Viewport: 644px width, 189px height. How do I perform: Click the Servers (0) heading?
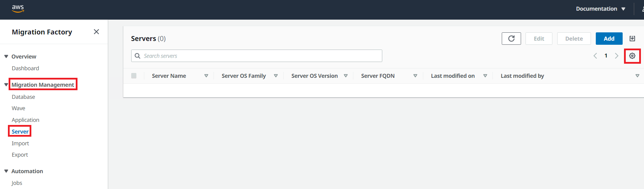click(x=148, y=39)
